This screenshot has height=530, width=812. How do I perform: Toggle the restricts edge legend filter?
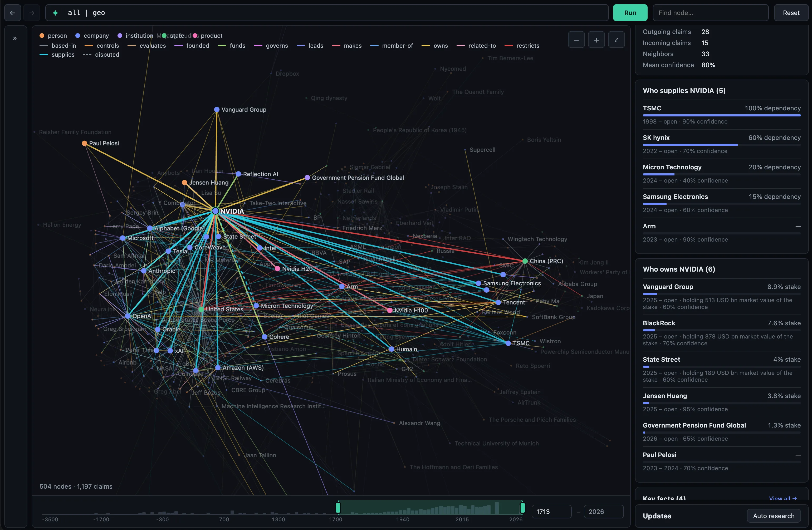(x=522, y=46)
